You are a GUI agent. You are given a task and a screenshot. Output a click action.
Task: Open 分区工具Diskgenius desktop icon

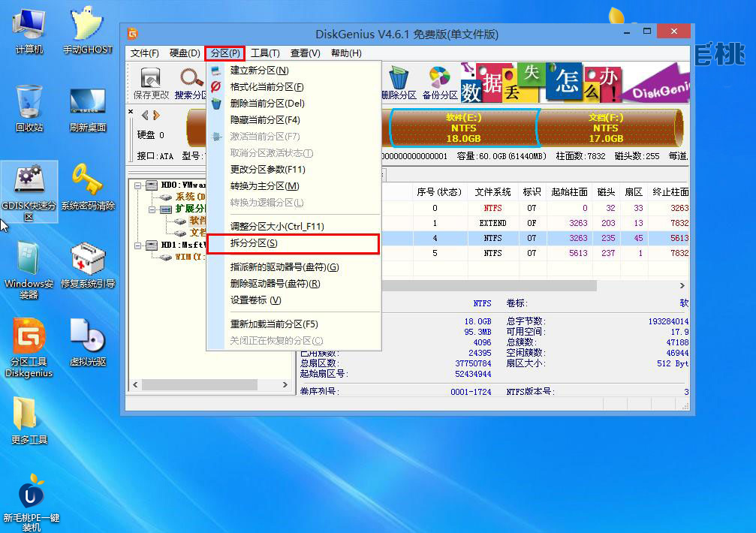click(x=29, y=348)
